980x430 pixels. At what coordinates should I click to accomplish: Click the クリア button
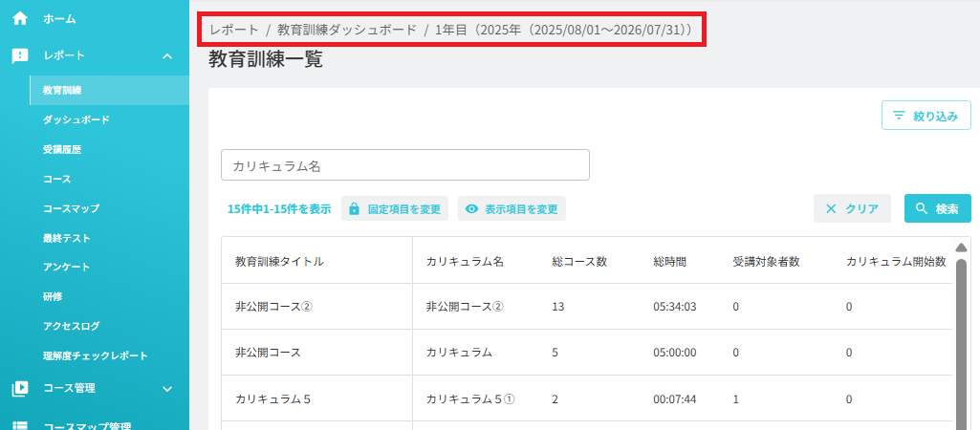[852, 208]
